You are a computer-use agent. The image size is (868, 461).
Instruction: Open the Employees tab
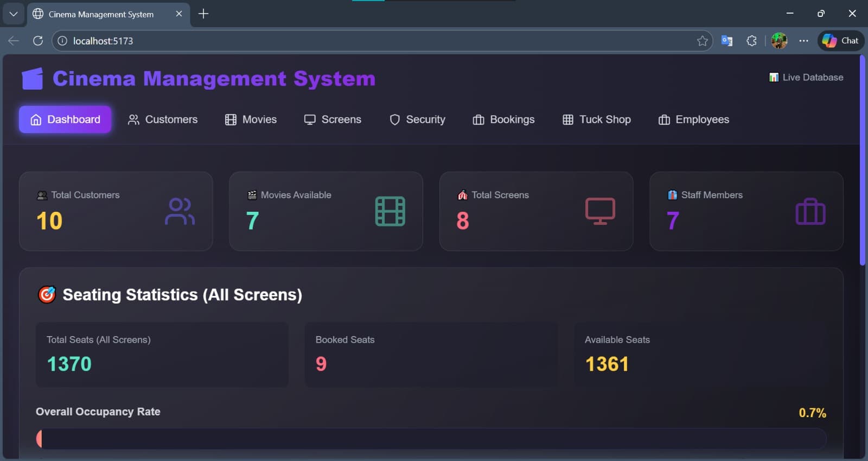[693, 119]
